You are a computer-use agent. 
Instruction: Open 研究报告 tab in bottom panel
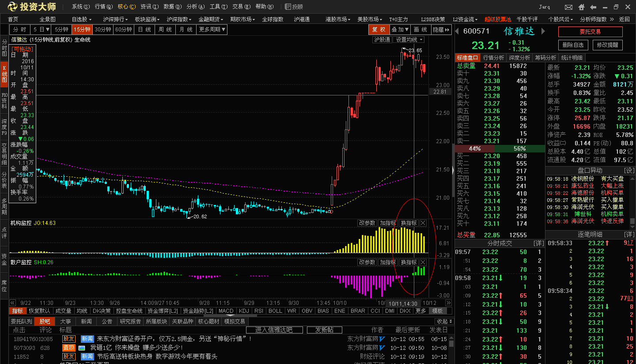(130, 322)
